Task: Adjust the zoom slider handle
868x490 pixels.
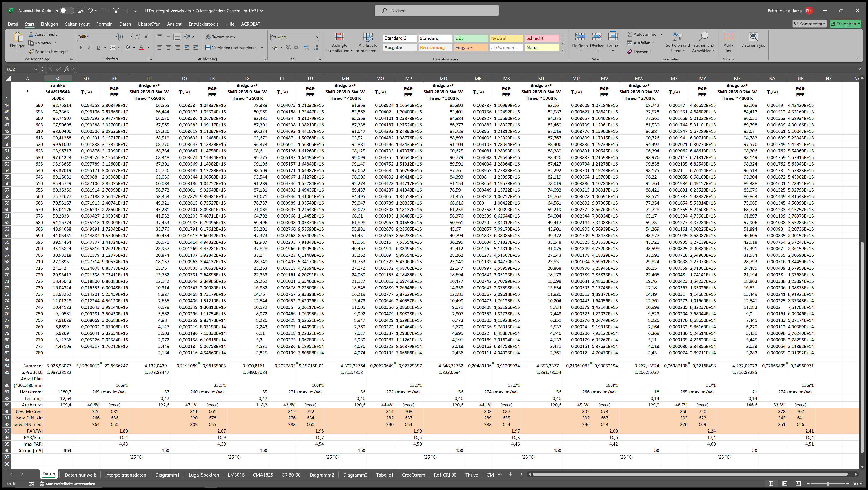Action: (828, 484)
